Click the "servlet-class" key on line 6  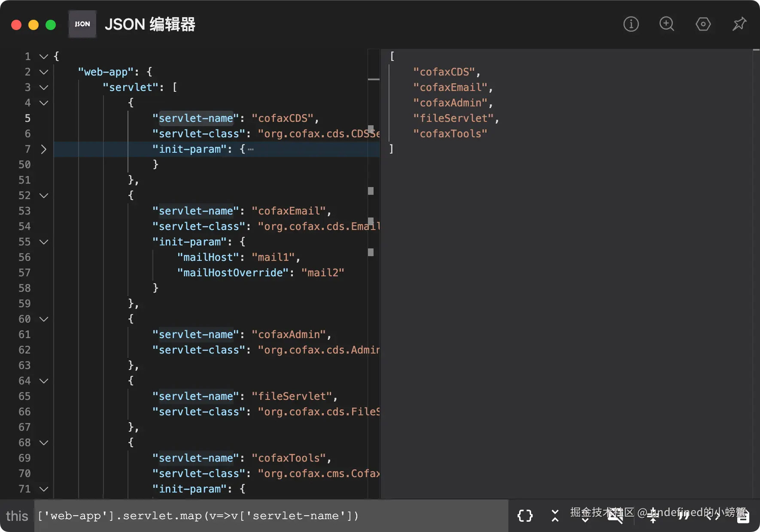tap(199, 133)
